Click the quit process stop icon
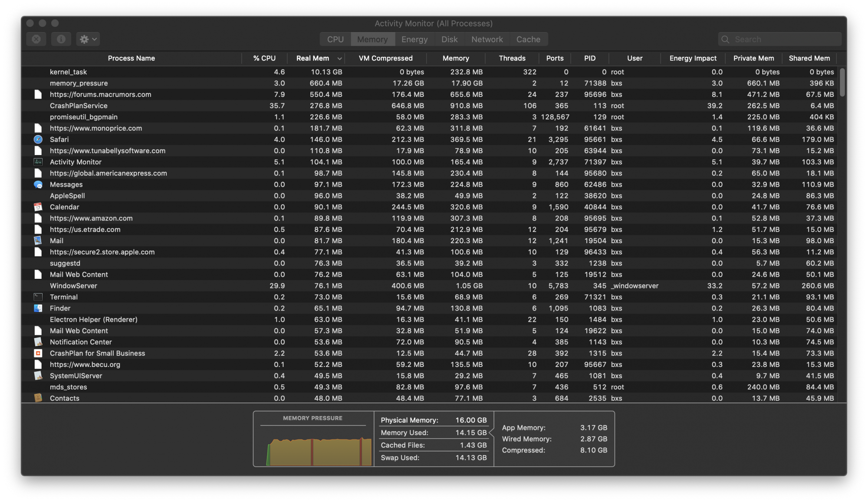This screenshot has height=502, width=868. click(36, 39)
